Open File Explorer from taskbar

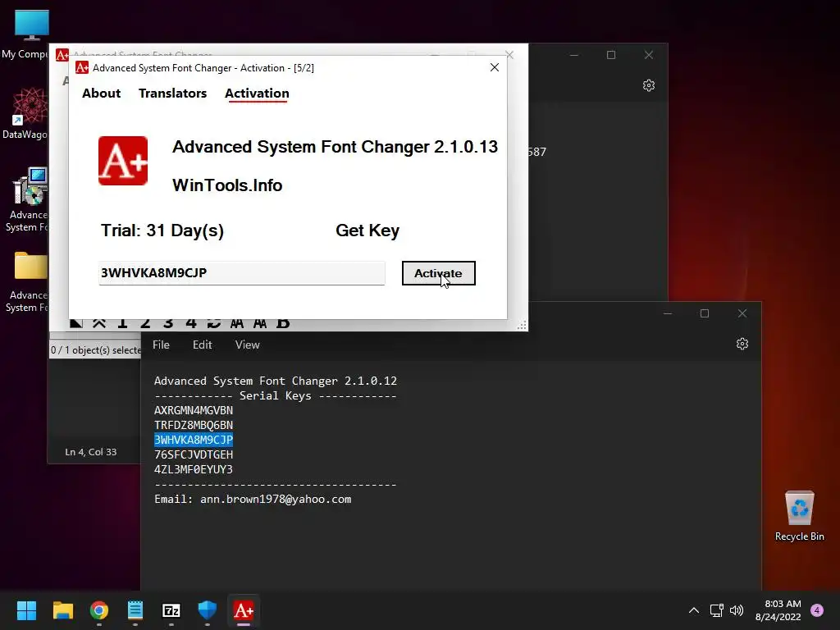[x=62, y=610]
